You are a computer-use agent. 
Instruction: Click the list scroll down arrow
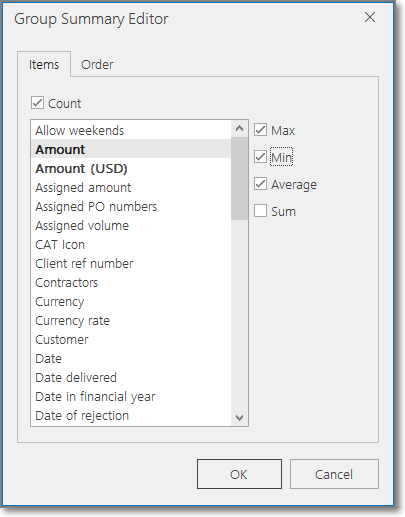pyautogui.click(x=239, y=417)
